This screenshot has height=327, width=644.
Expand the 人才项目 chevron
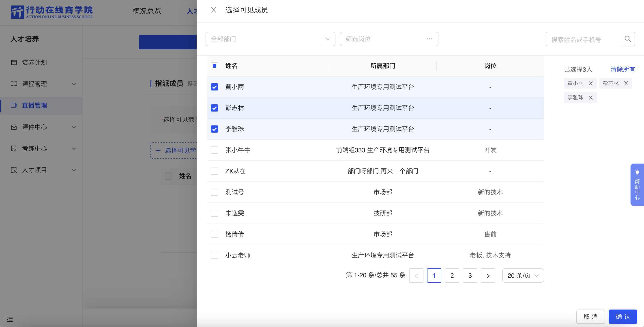tap(74, 170)
